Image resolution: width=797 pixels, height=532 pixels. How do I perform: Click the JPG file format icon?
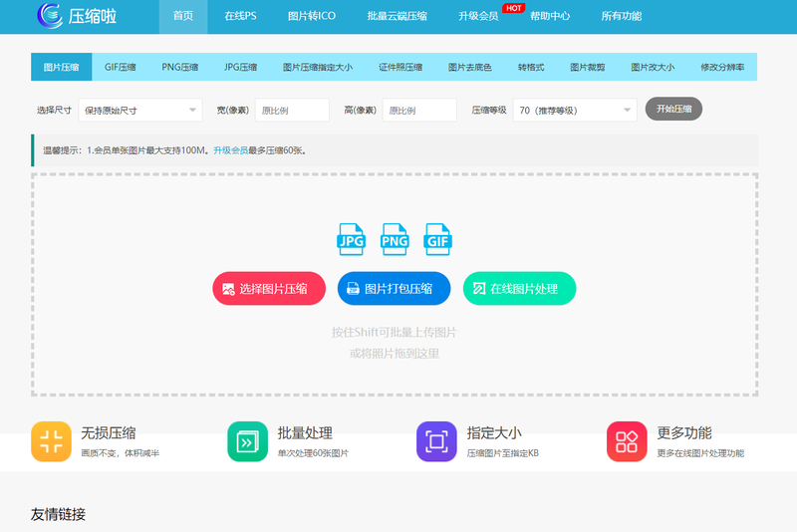click(x=351, y=239)
